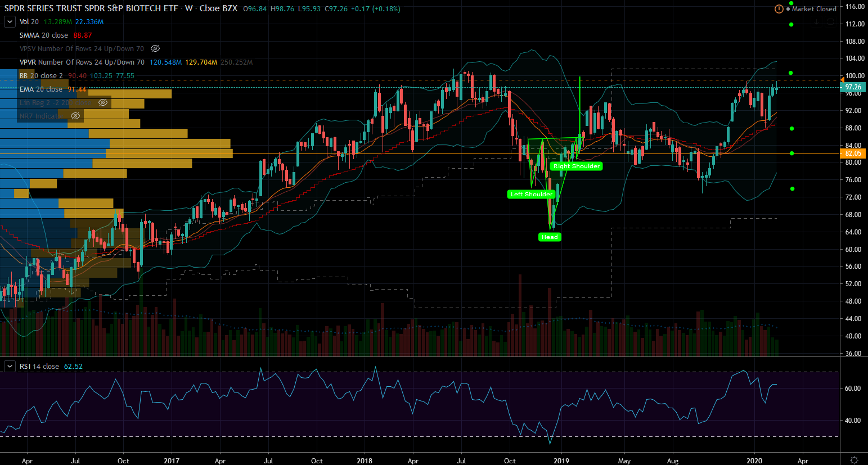Click the RSI 60.00 axis label
The width and height of the screenshot is (868, 465).
tap(853, 389)
